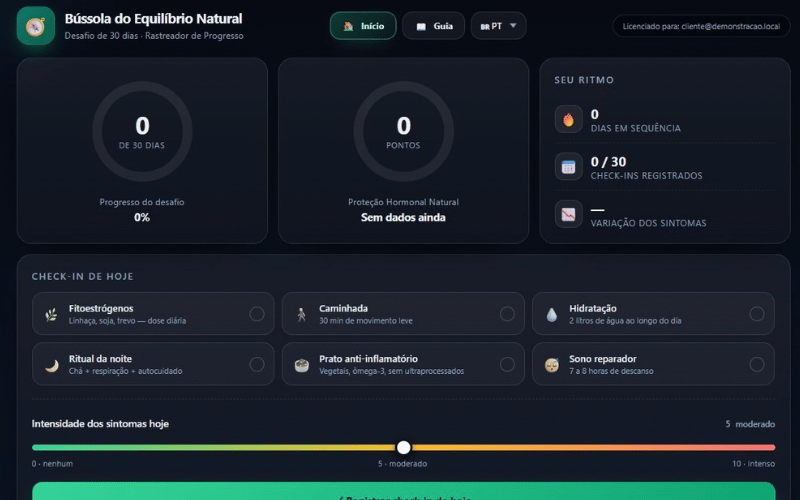Click the walking person icon beside Caminhada
800x500 pixels.
coord(302,314)
